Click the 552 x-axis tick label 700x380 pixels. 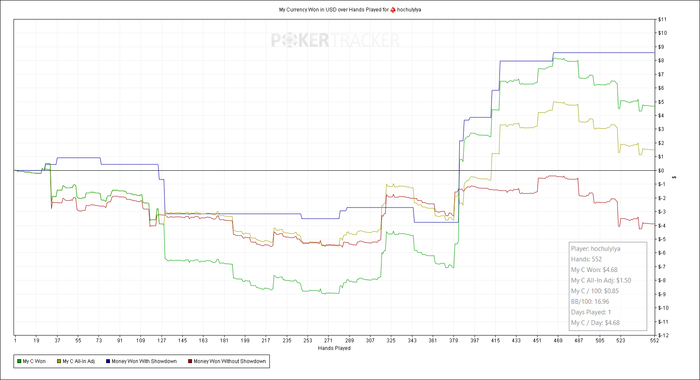654,340
